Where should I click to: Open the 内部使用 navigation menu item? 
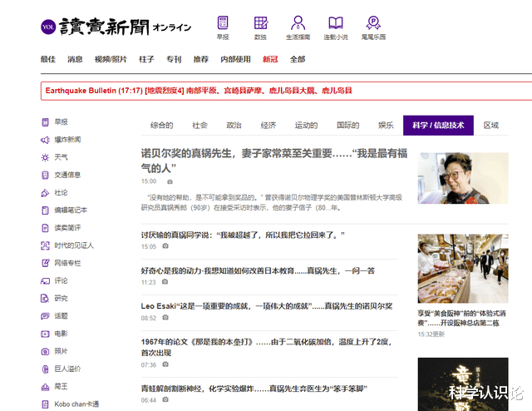point(235,59)
